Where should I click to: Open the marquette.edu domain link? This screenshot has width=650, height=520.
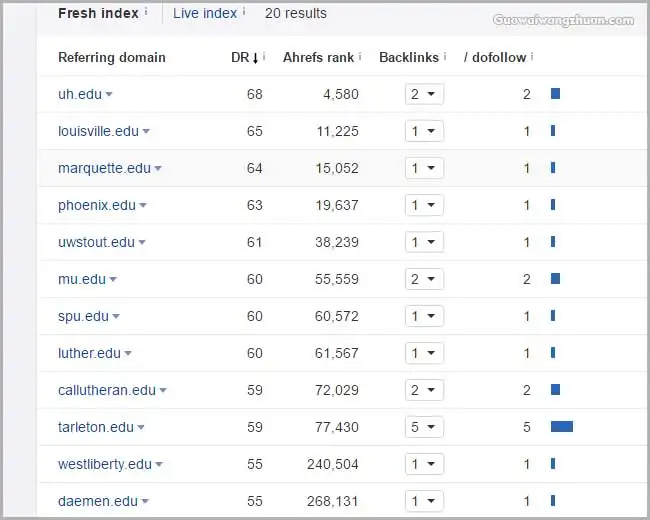pos(104,168)
